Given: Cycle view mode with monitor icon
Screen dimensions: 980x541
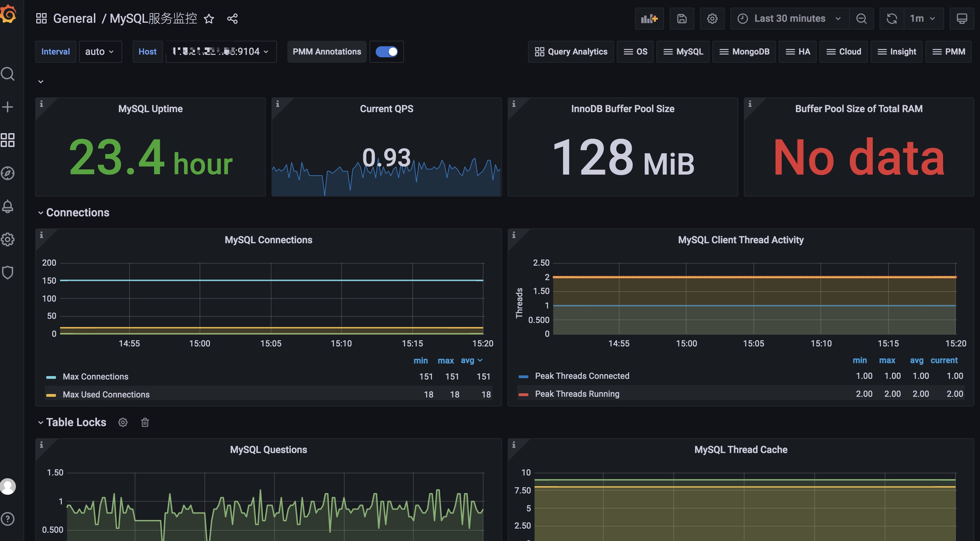Looking at the screenshot, I should (x=962, y=19).
